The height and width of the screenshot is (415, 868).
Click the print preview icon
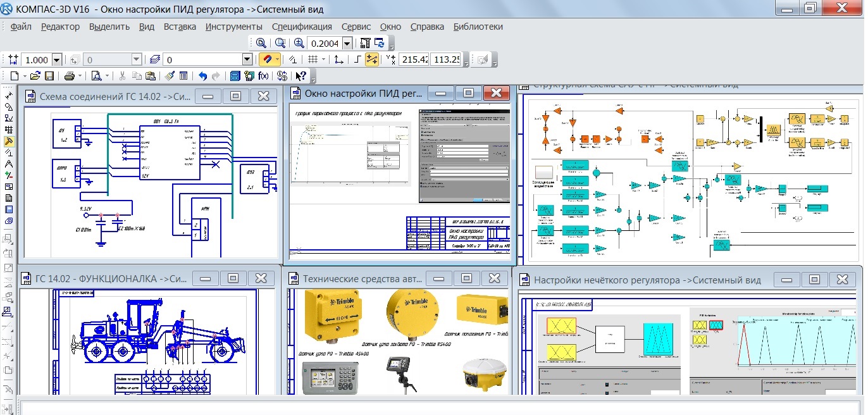(97, 76)
